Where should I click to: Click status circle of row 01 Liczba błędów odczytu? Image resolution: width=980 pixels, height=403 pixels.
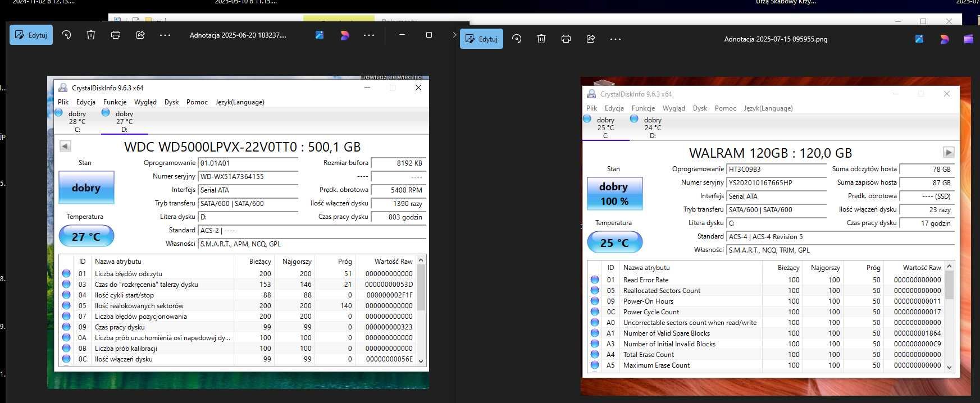[66, 273]
